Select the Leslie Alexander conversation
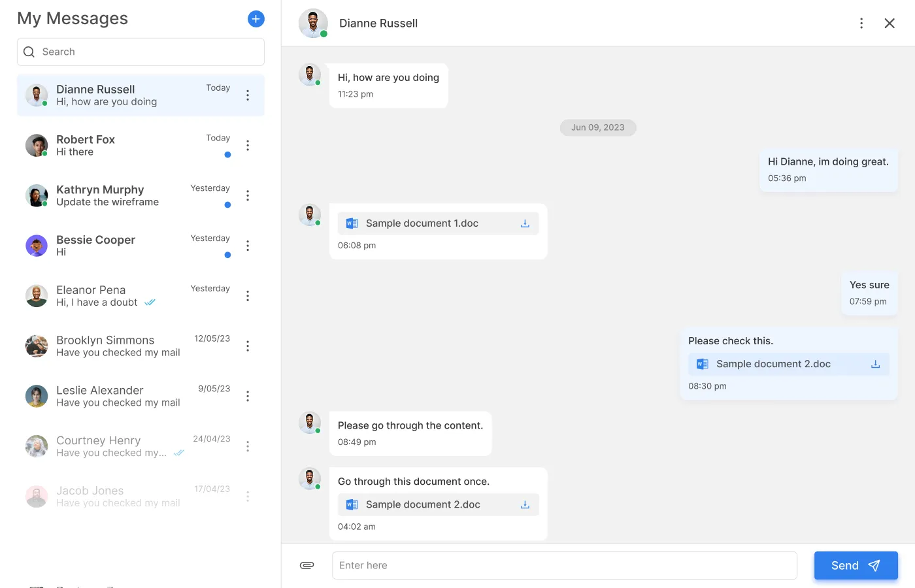915x588 pixels. pyautogui.click(x=118, y=396)
